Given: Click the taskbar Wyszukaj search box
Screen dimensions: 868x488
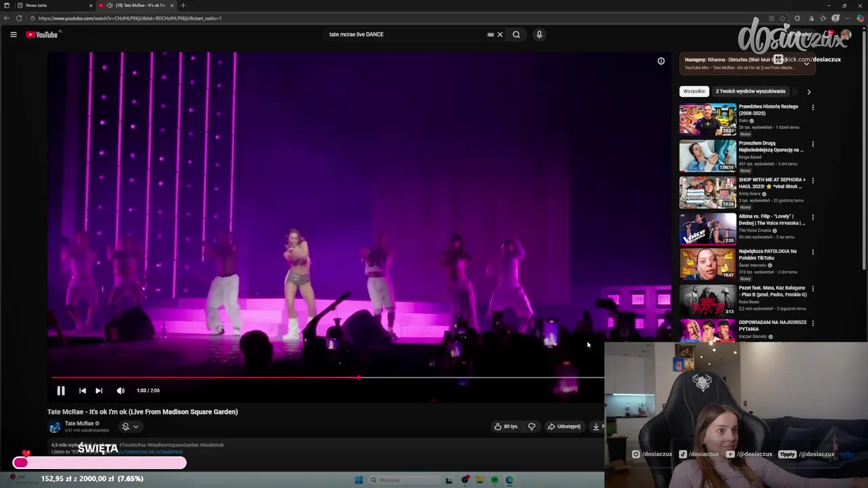Looking at the screenshot, I should (403, 480).
